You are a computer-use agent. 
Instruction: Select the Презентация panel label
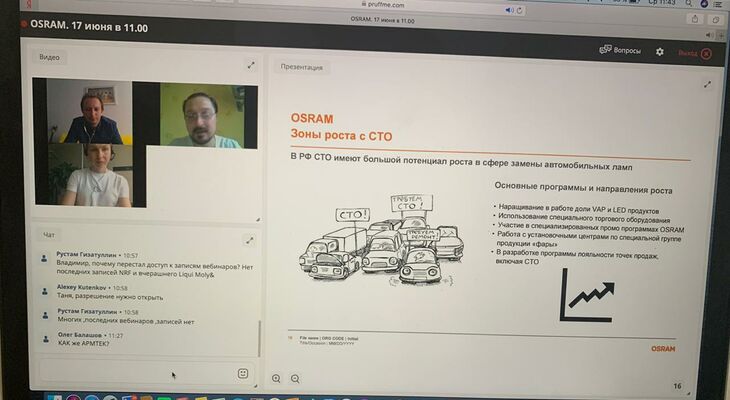(301, 67)
